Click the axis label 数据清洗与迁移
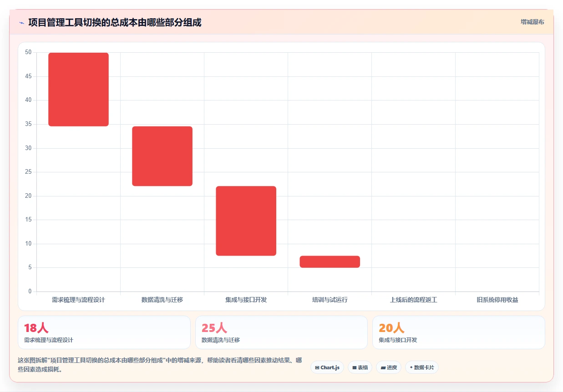 pos(162,300)
